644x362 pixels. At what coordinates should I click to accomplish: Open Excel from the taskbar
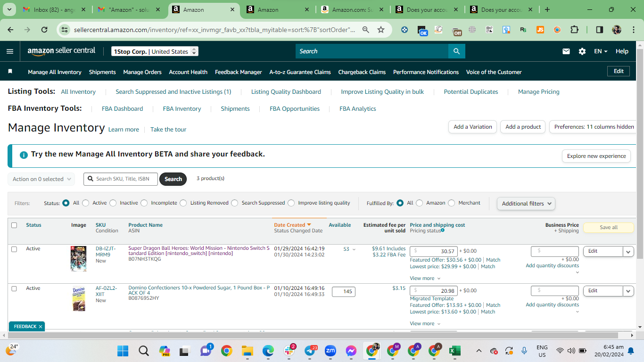click(x=455, y=351)
